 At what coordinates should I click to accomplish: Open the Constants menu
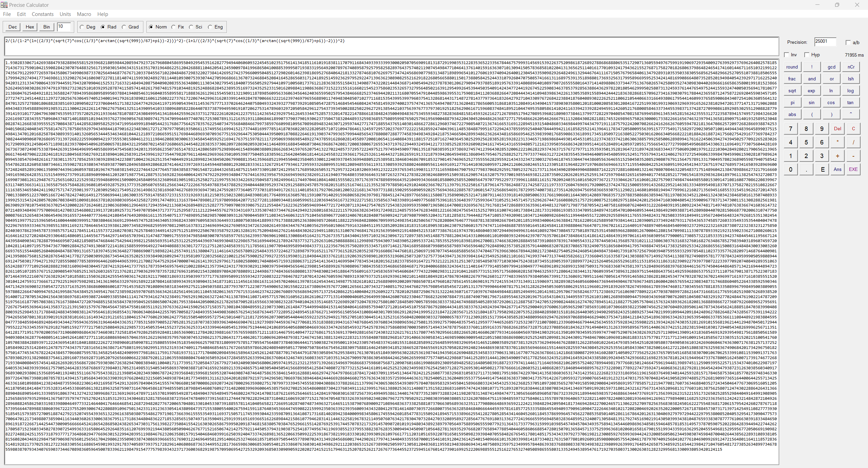[42, 14]
